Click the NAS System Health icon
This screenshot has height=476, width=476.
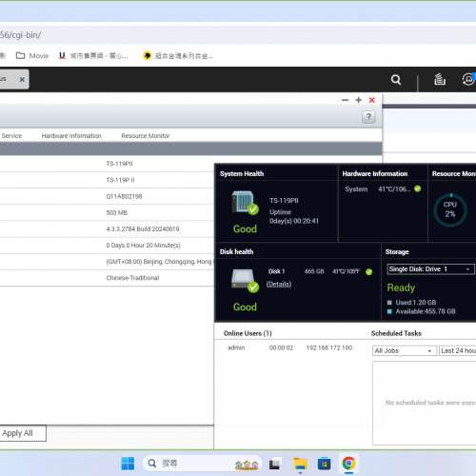pyautogui.click(x=245, y=203)
